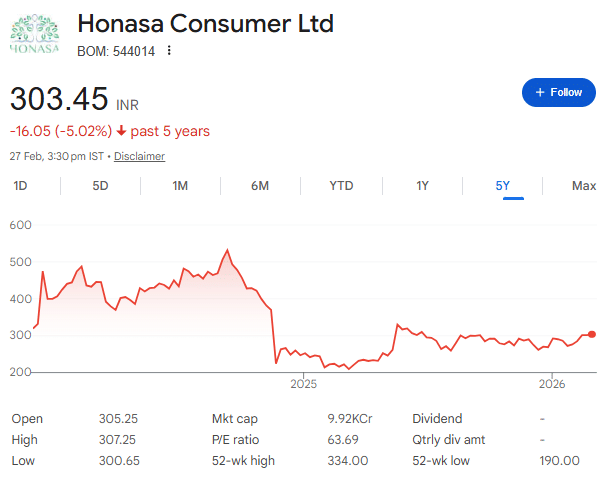Select the 5D chart range
This screenshot has width=604, height=487.
pos(100,186)
